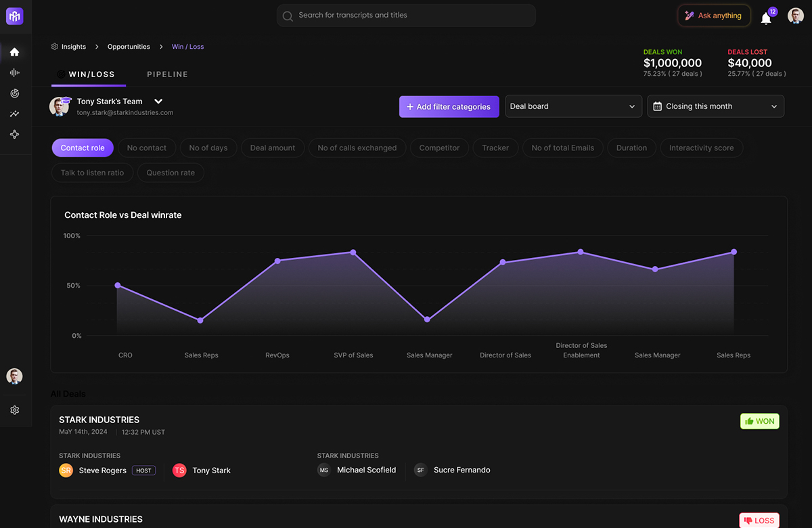Toggle the Deal amount filter chip
812x528 pixels.
point(273,148)
